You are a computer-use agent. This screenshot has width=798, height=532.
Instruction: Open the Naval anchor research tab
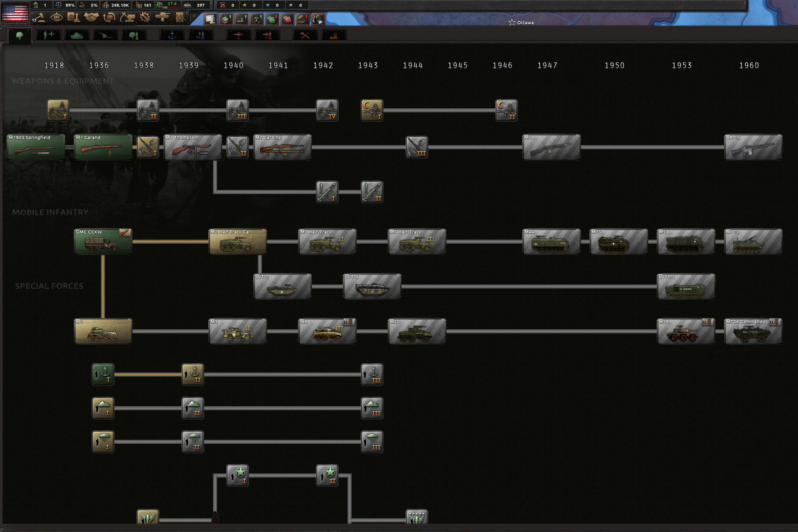tap(172, 35)
